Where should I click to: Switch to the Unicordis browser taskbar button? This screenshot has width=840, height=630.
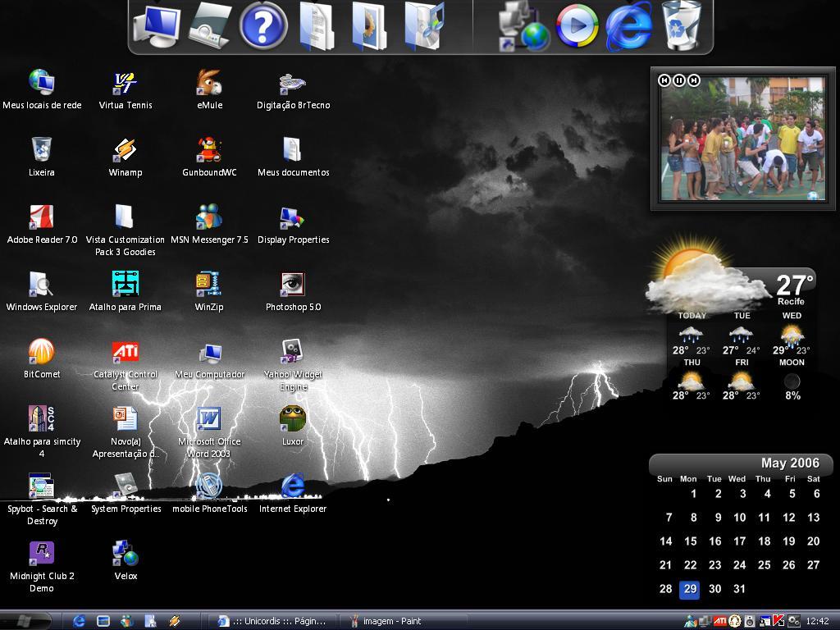click(272, 621)
